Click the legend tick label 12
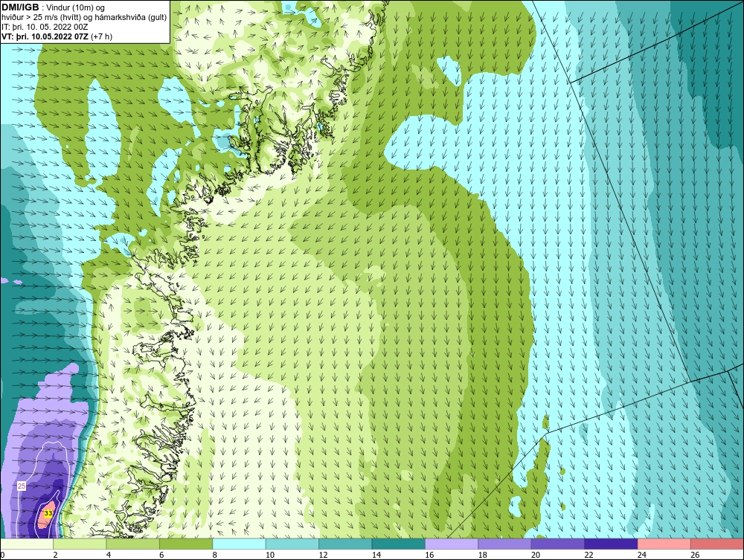 pos(323,555)
